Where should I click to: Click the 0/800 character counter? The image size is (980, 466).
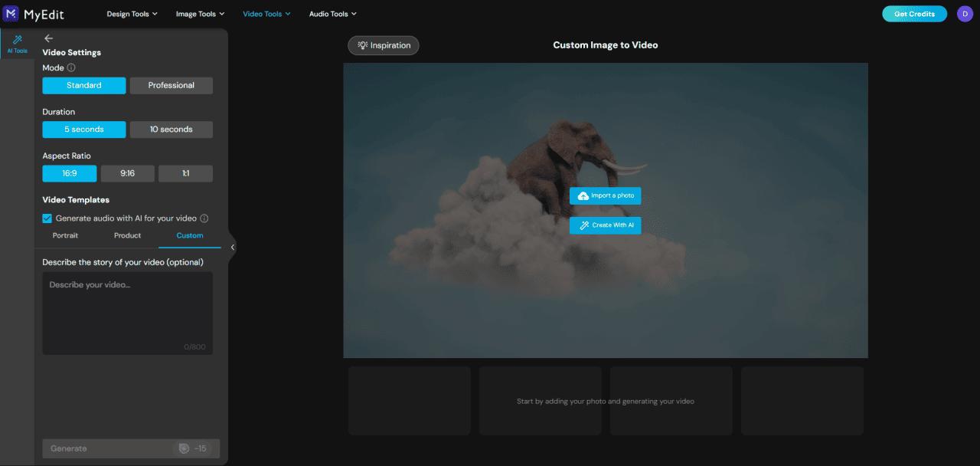[x=194, y=347]
